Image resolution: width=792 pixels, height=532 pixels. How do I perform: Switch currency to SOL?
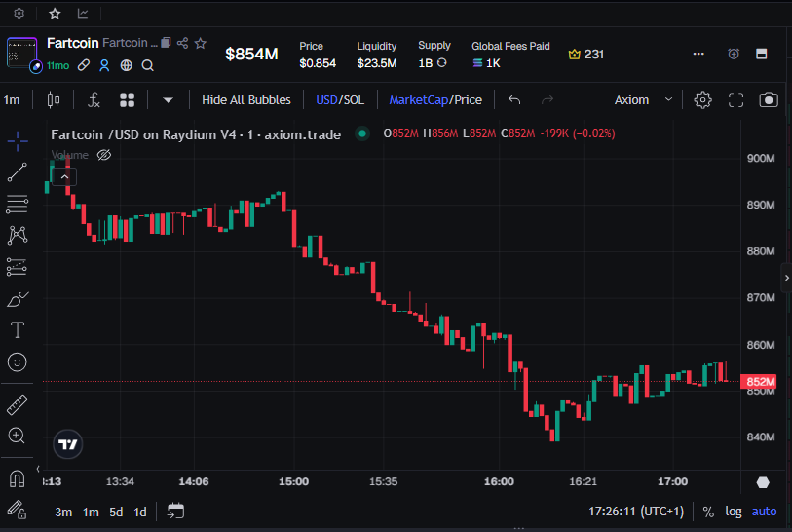353,100
